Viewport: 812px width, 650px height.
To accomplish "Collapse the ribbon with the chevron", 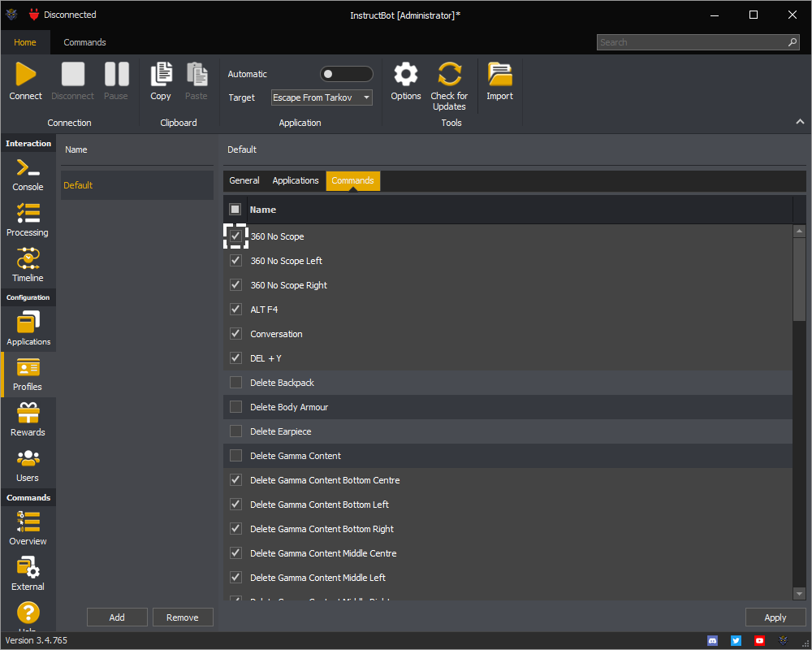I will (x=800, y=122).
